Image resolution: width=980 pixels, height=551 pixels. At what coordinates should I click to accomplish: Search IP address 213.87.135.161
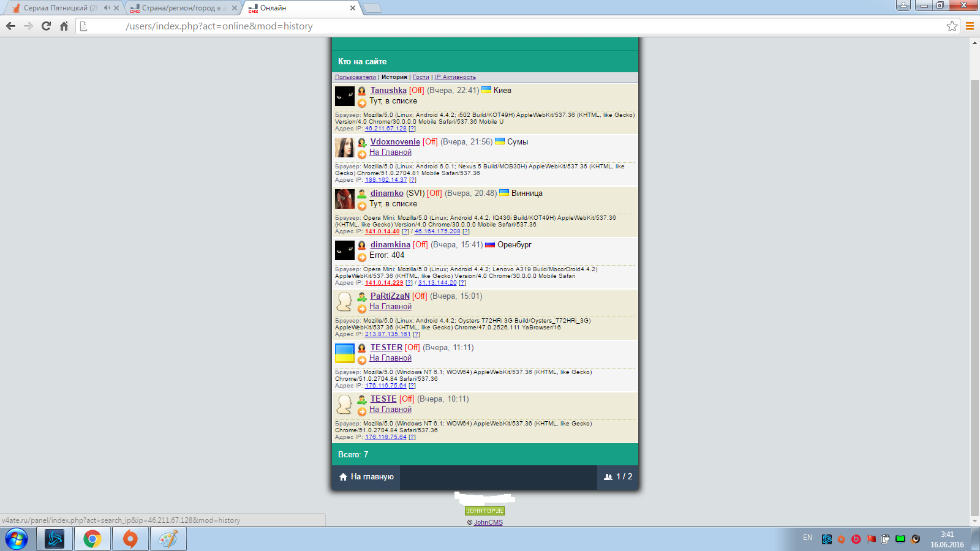388,334
